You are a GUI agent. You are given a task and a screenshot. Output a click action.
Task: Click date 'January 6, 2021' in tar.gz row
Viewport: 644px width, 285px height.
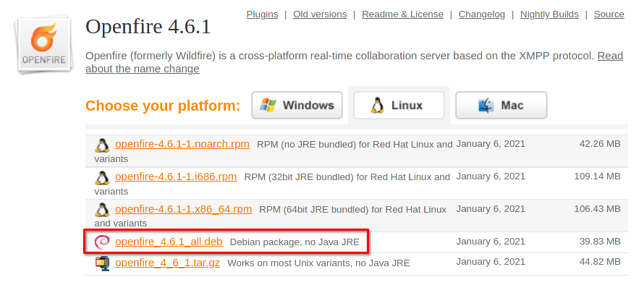pyautogui.click(x=491, y=262)
